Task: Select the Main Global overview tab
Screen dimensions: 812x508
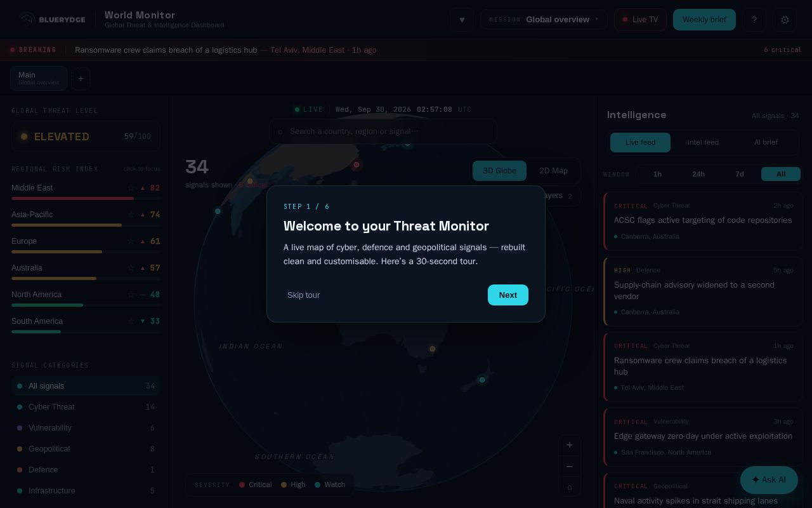Action: (x=39, y=78)
